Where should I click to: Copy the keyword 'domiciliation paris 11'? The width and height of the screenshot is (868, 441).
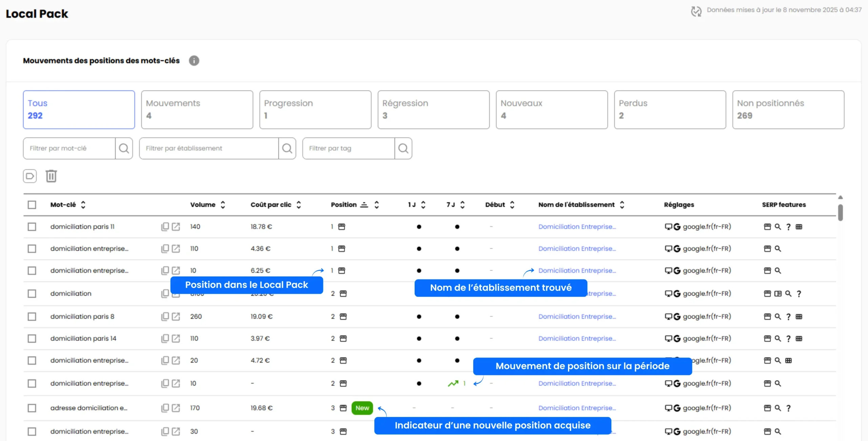(x=164, y=227)
